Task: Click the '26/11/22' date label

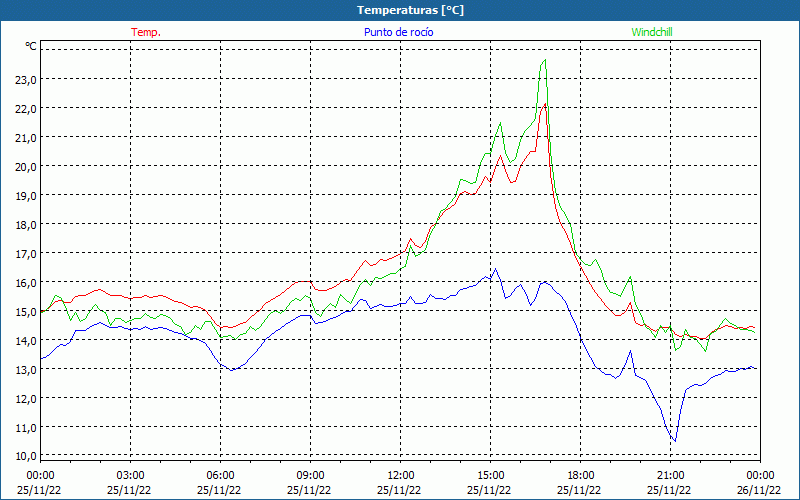Action: click(759, 490)
